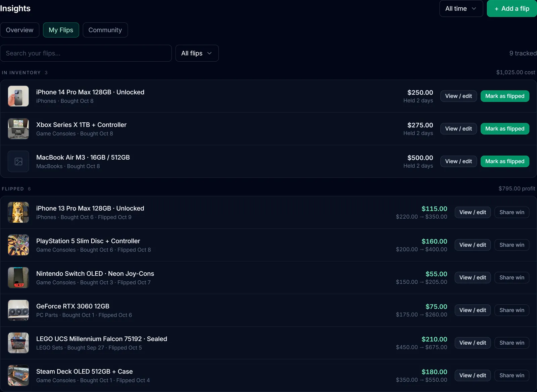Open the PlayStation 5 Slim thumbnail

(x=18, y=245)
